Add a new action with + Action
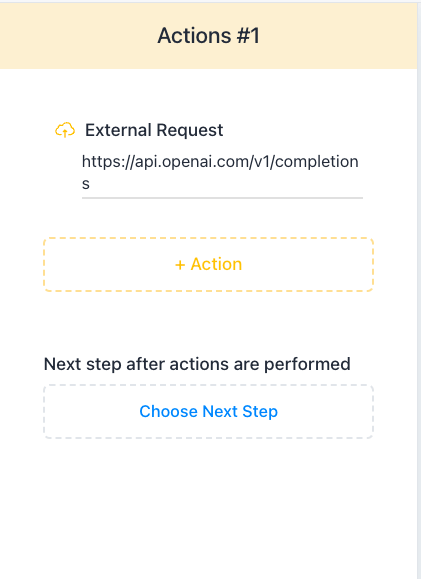The image size is (421, 579). pos(209,264)
